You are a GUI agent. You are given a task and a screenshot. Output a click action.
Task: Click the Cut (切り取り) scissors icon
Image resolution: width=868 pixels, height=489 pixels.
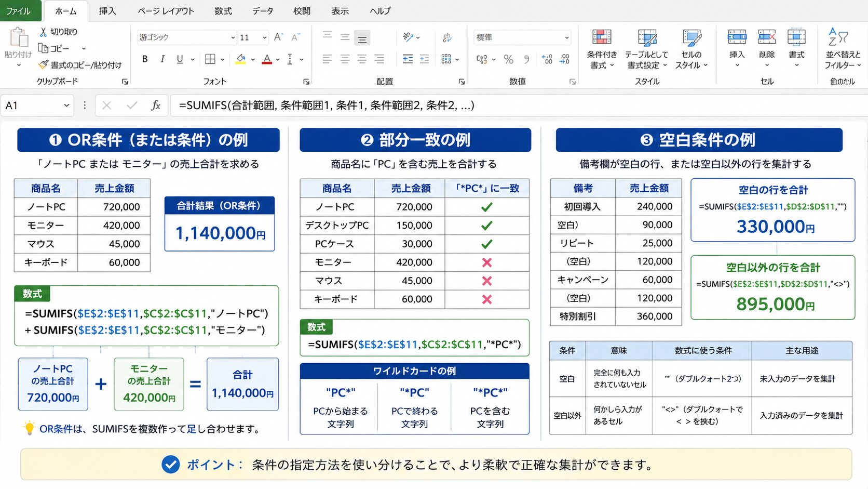click(x=43, y=32)
